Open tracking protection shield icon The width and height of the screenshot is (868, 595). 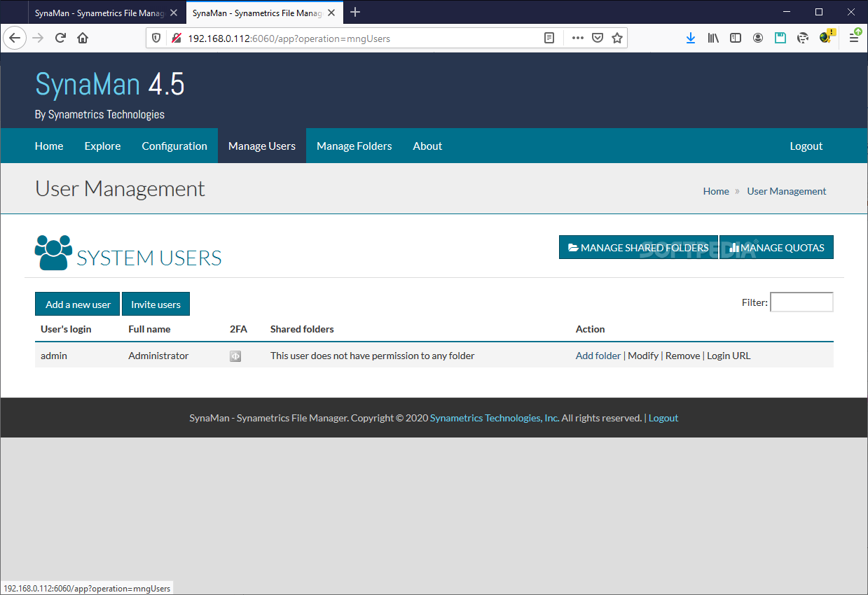click(x=156, y=38)
